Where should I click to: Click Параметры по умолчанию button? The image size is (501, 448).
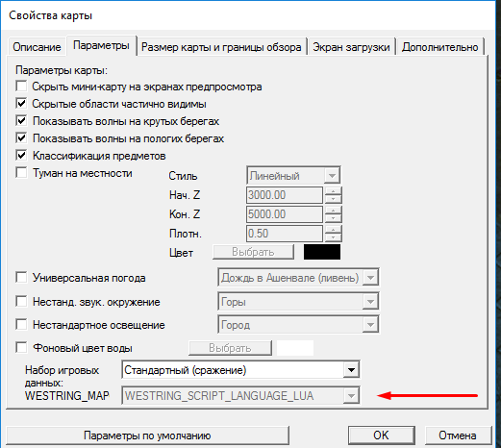[x=147, y=436]
